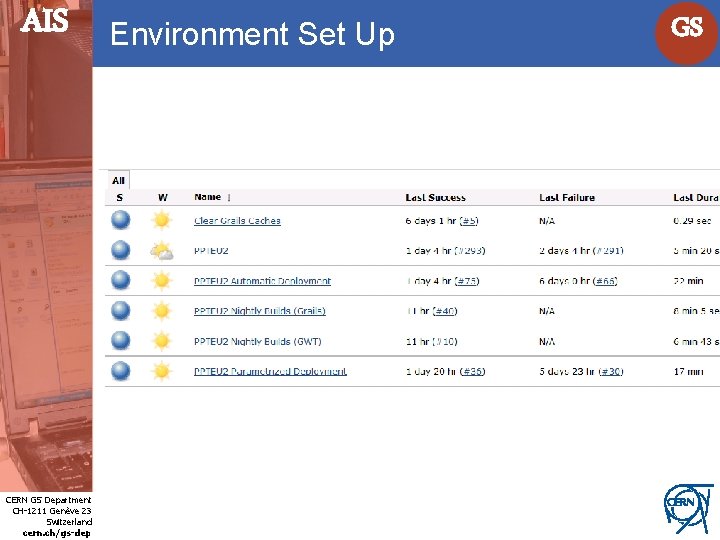Open last success build #75 link

click(467, 281)
